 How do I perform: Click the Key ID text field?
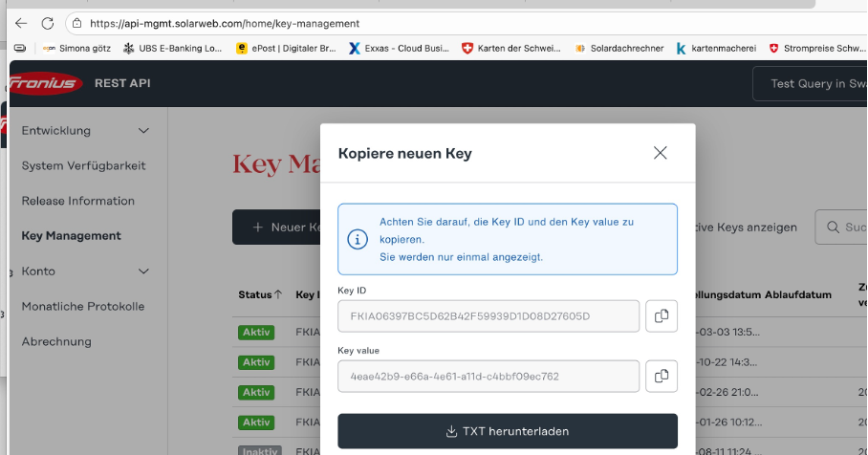(488, 316)
